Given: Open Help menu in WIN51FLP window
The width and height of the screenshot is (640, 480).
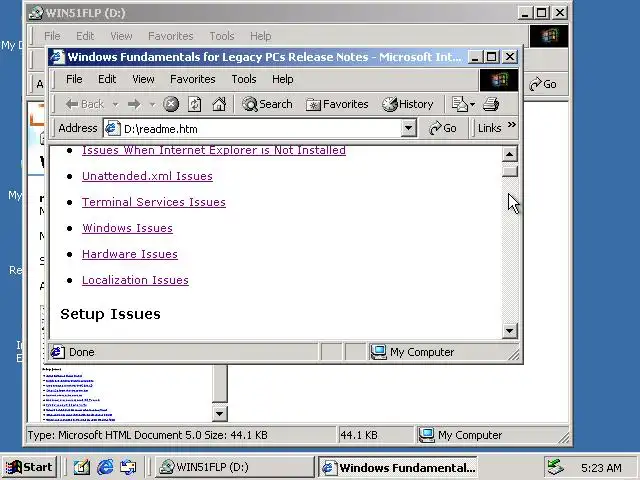Looking at the screenshot, I should point(260,36).
